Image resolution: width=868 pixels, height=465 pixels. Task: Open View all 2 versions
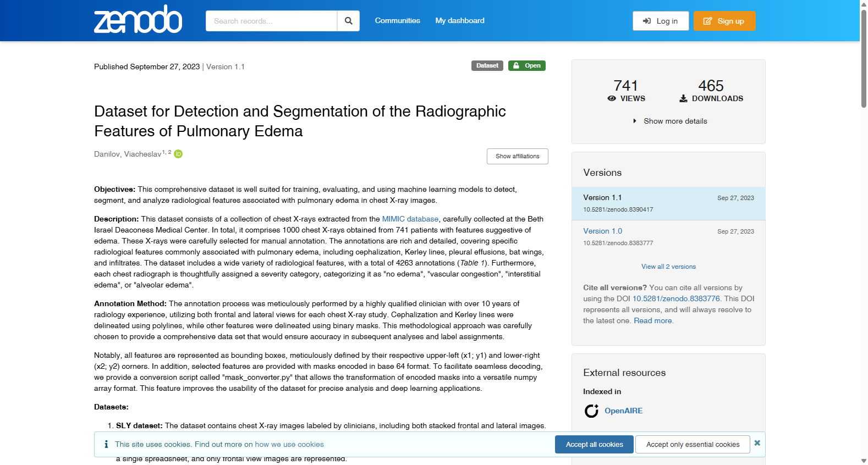point(668,267)
